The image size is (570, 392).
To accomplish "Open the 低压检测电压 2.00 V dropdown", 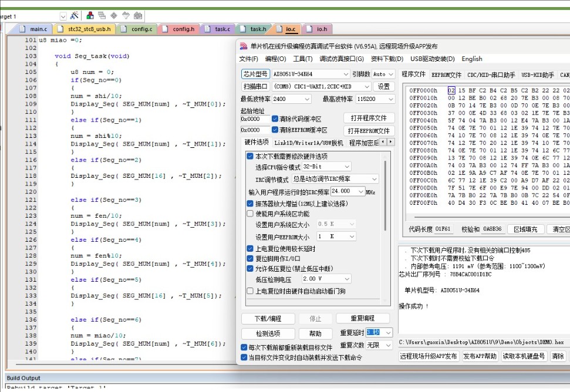I will [326, 279].
